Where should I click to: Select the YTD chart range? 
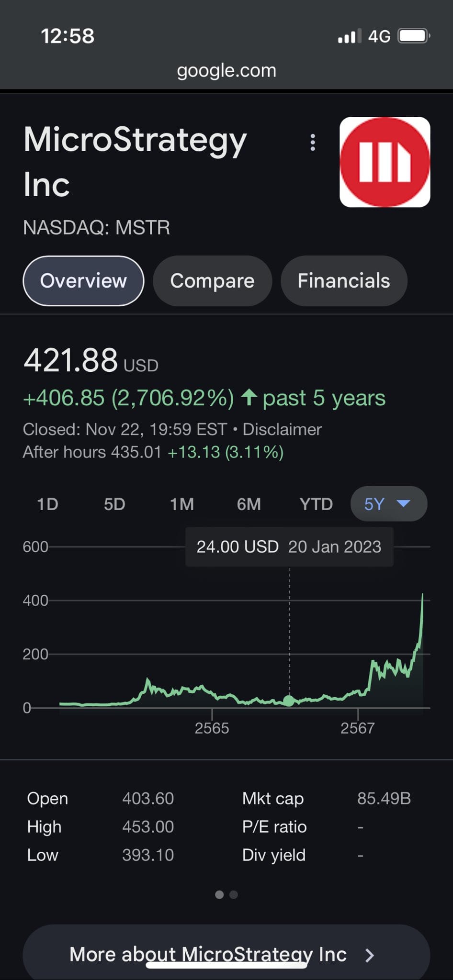[x=316, y=504]
